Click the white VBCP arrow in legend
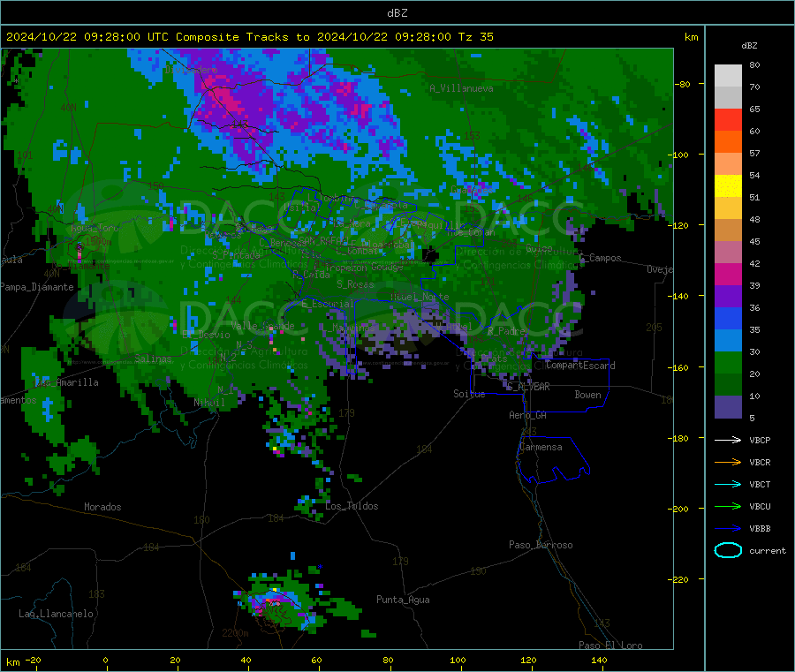795x672 pixels. (728, 440)
